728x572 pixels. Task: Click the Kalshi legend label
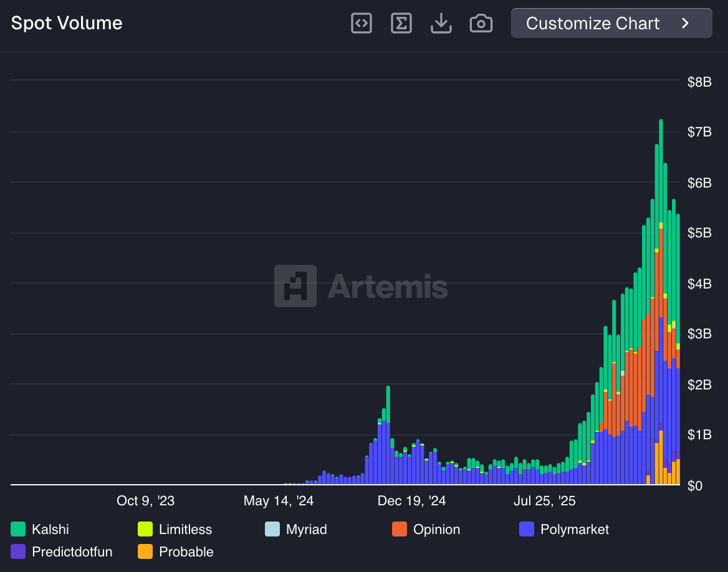50,529
